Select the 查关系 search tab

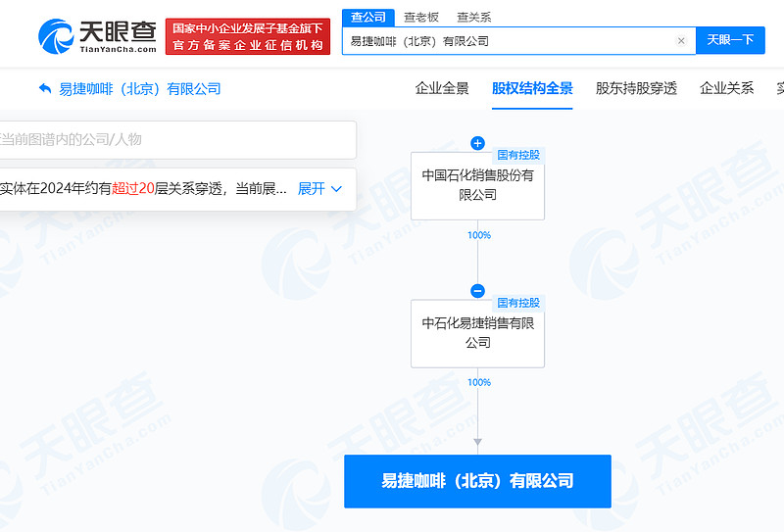pos(474,18)
